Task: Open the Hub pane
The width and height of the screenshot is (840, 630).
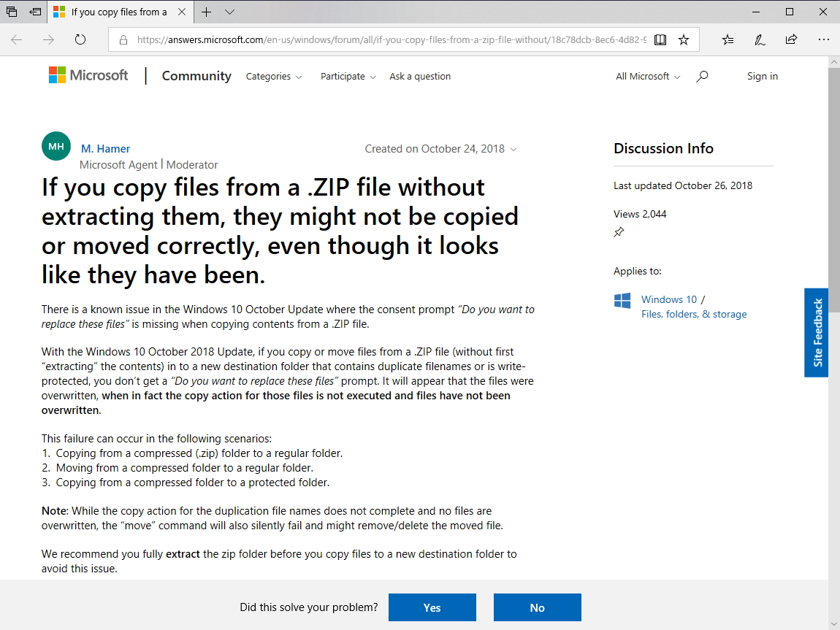Action: tap(728, 39)
